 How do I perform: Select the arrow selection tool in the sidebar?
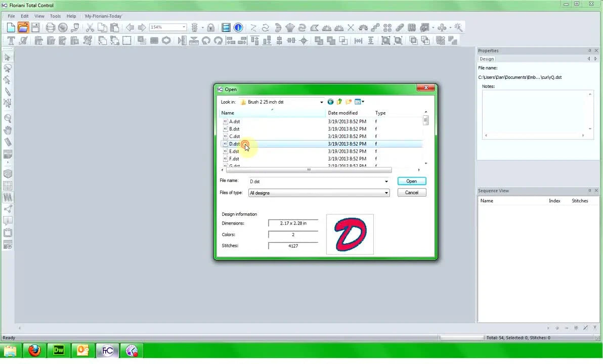[x=8, y=57]
